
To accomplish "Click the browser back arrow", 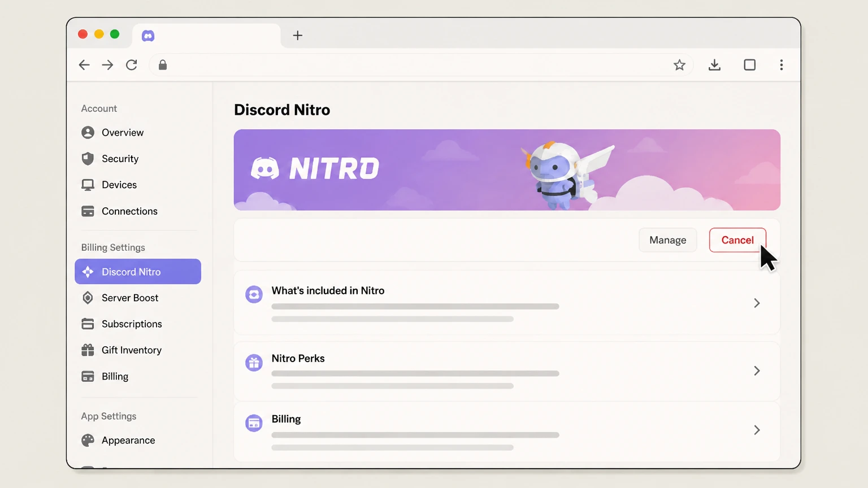I will point(84,65).
